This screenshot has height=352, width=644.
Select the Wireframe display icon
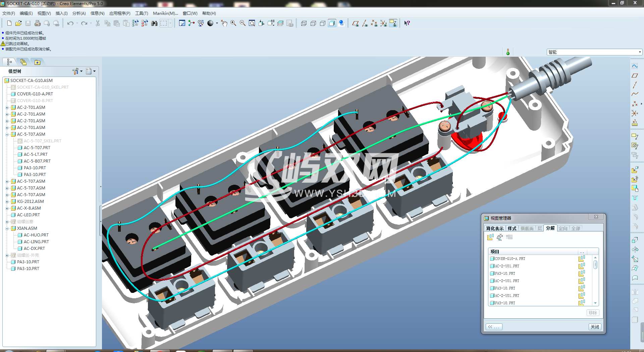coord(304,23)
